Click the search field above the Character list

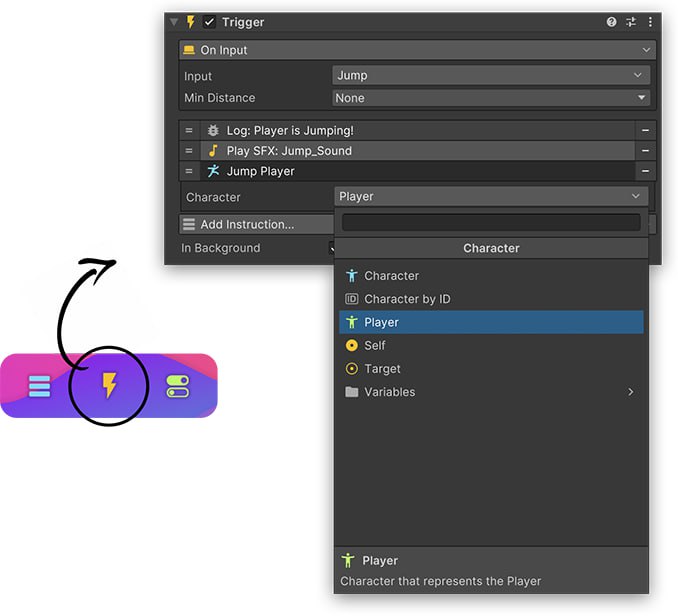click(491, 223)
